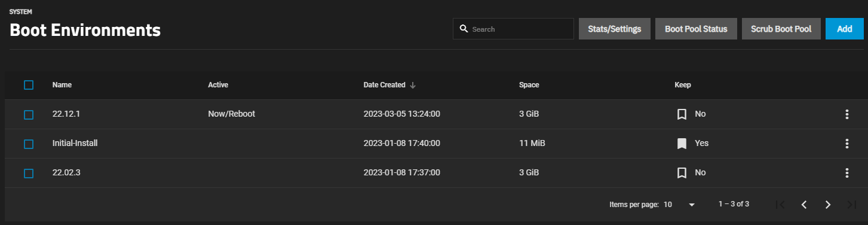Go to the next page arrow

pyautogui.click(x=827, y=205)
